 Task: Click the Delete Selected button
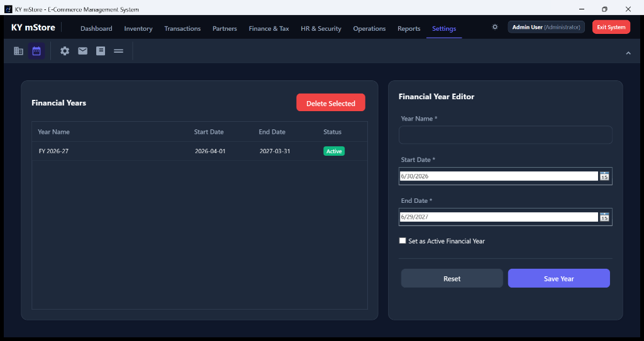click(x=331, y=102)
